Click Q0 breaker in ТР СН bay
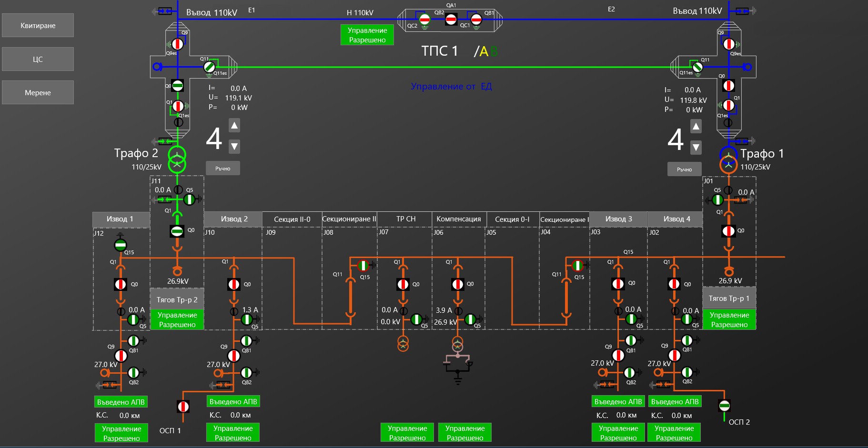This screenshot has height=448, width=868. coord(403,284)
